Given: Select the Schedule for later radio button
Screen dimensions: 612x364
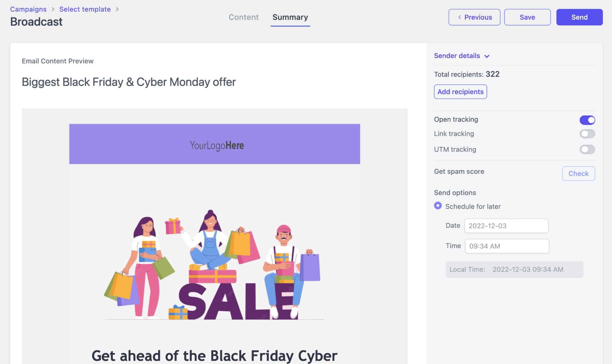Looking at the screenshot, I should point(438,206).
